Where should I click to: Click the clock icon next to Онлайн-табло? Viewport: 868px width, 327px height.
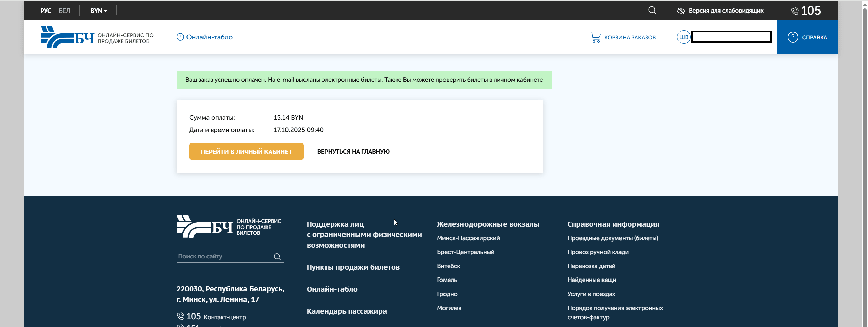click(x=180, y=37)
